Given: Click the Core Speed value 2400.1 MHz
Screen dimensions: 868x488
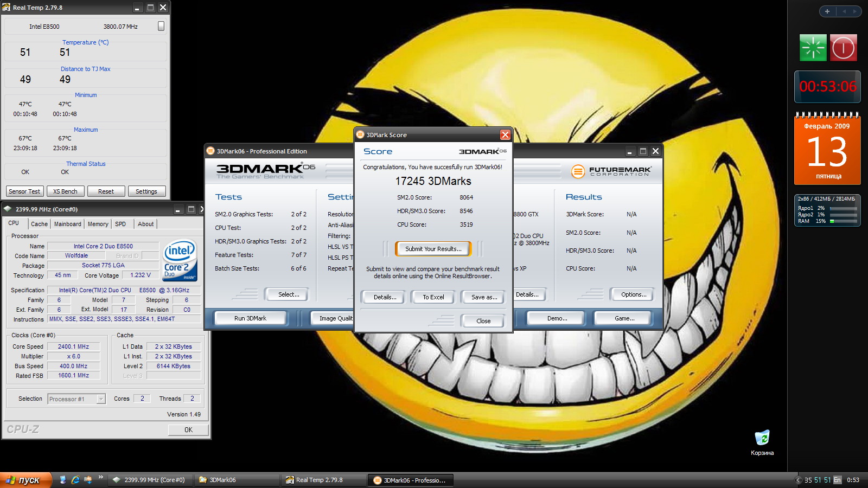Looking at the screenshot, I should coord(74,346).
